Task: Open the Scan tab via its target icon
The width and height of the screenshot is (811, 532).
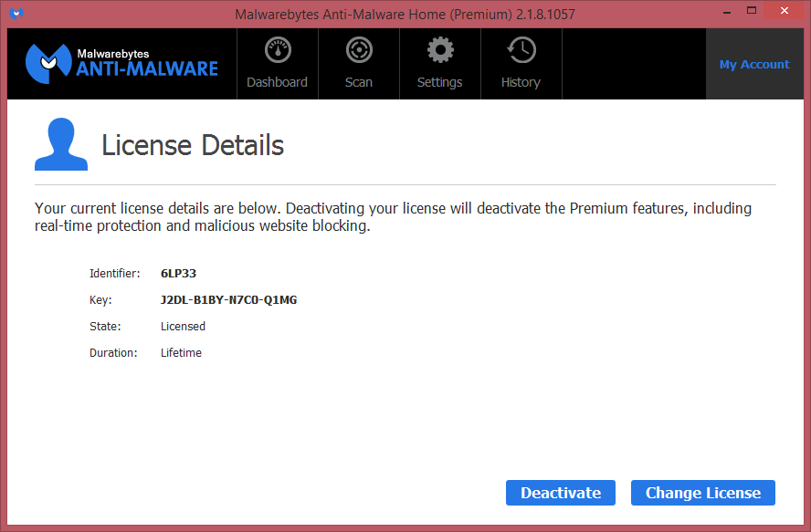Action: tap(359, 51)
